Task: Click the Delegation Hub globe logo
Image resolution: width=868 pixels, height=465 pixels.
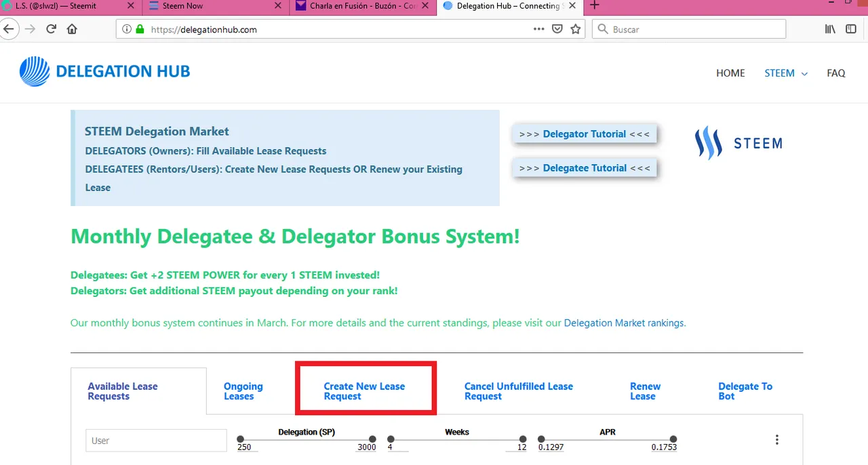Action: (35, 71)
